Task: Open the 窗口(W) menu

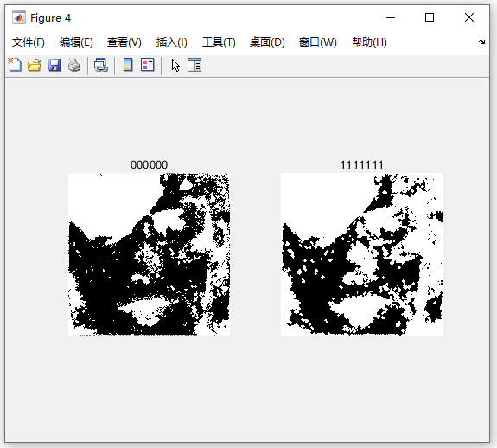Action: click(x=317, y=42)
